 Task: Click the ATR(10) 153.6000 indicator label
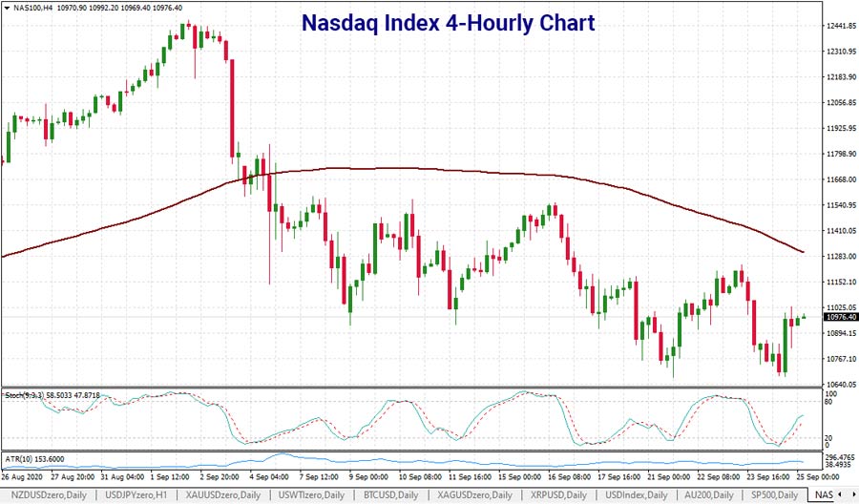[x=34, y=459]
